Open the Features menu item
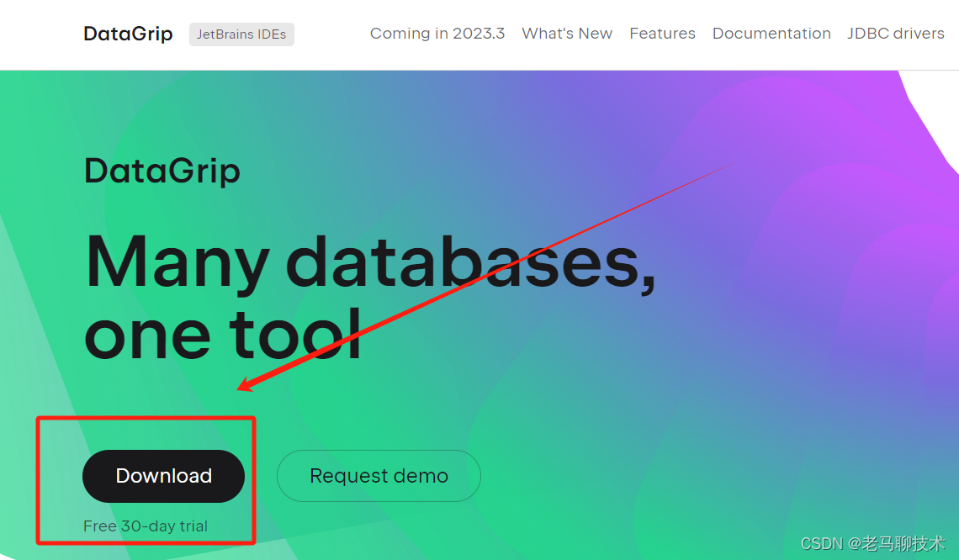This screenshot has width=959, height=560. tap(662, 34)
